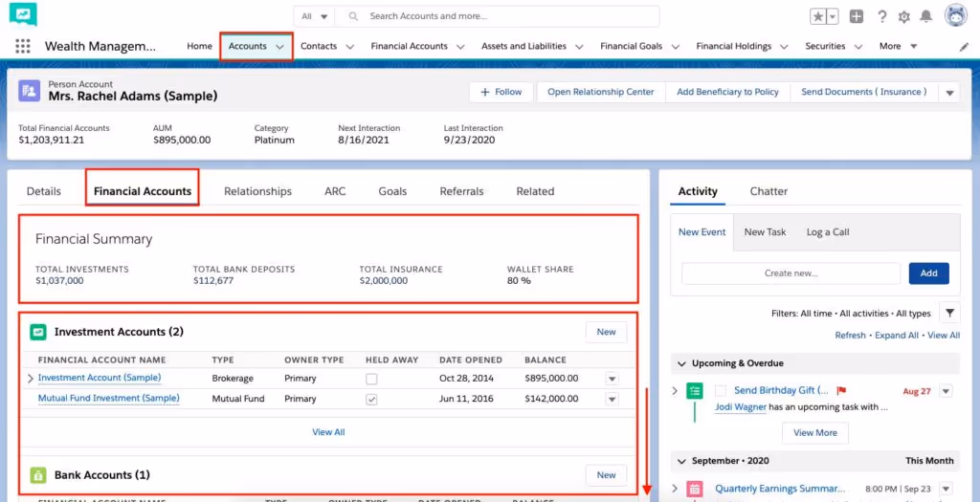Image resolution: width=980 pixels, height=502 pixels.
Task: Click the red flag priority icon
Action: (841, 391)
